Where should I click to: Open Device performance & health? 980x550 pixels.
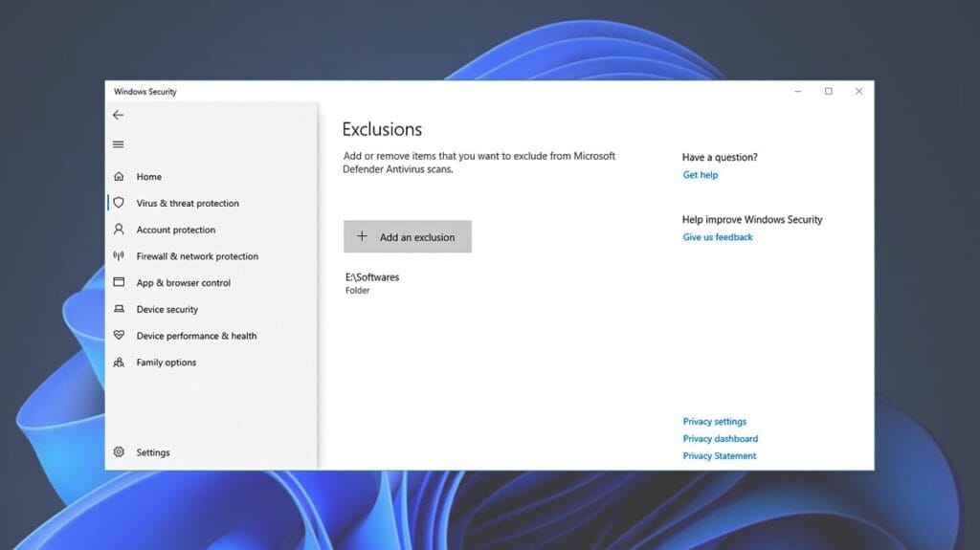196,336
